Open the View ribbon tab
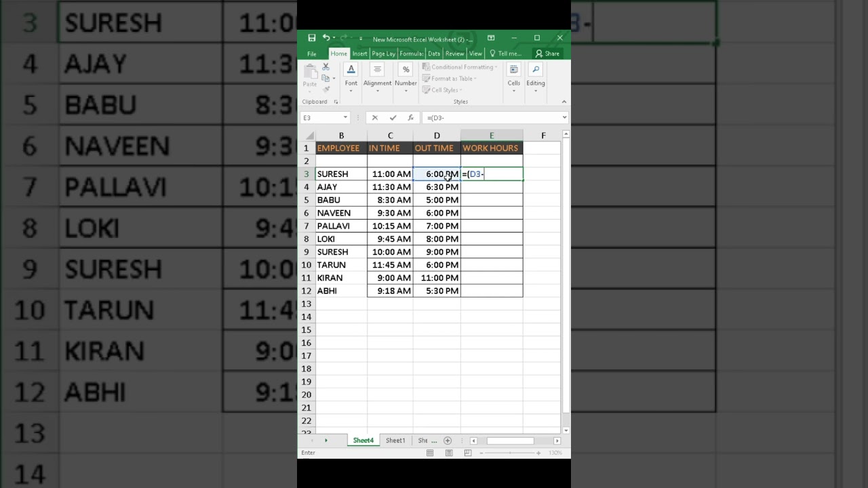This screenshot has width=868, height=488. pyautogui.click(x=476, y=54)
